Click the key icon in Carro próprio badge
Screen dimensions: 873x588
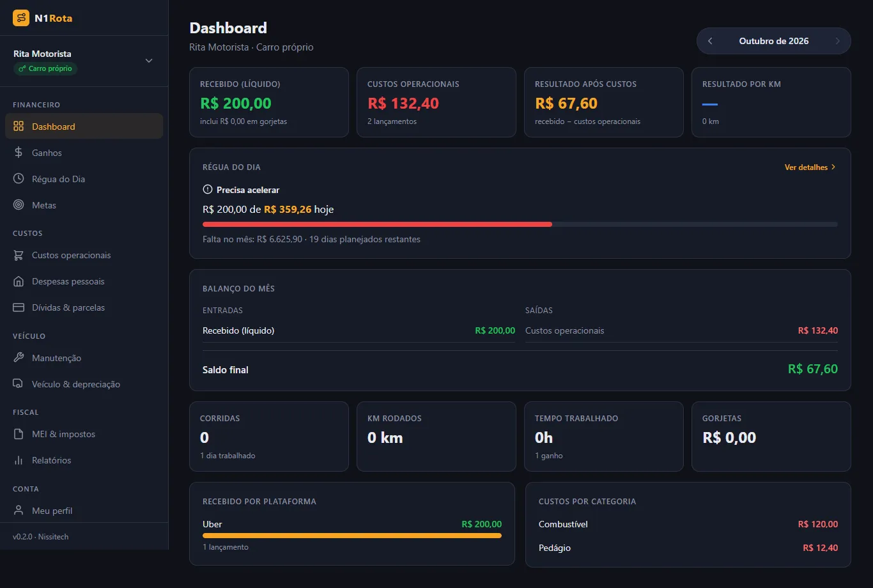pos(22,68)
